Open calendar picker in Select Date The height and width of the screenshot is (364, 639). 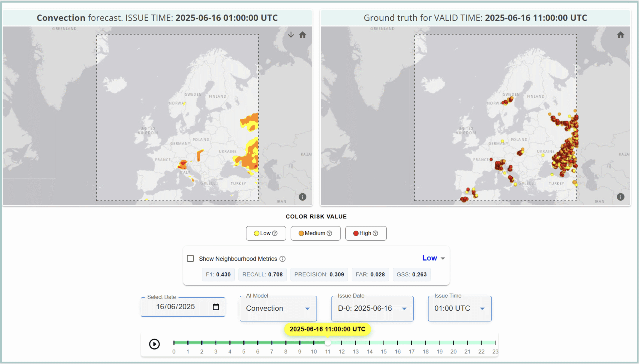point(216,307)
